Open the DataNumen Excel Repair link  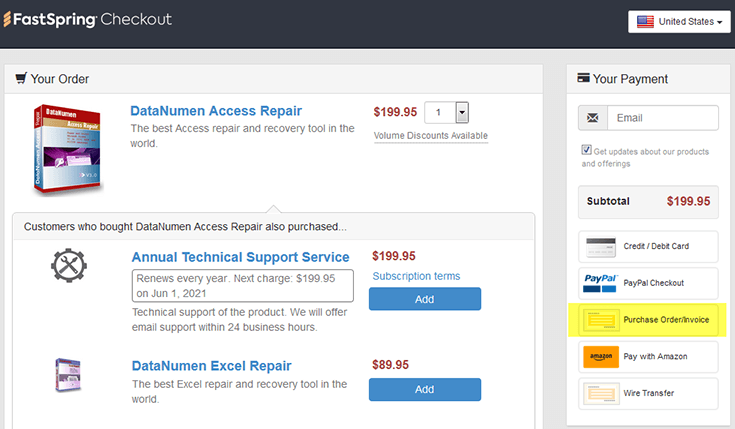[x=211, y=366]
